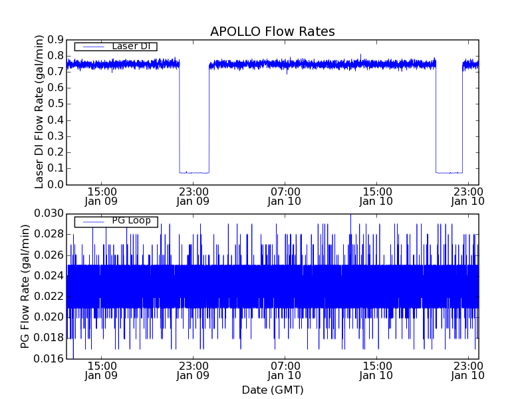Pick the 0.024 tick on PG flow axis
532x399 pixels.
click(x=49, y=276)
